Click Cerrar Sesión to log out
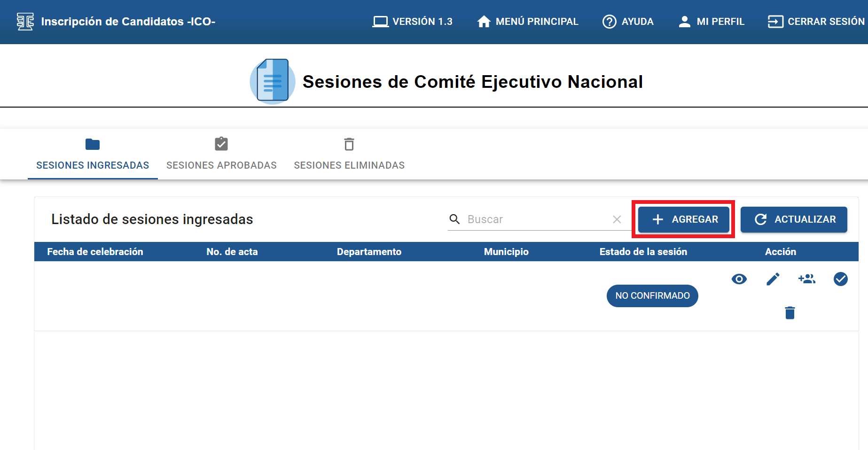The width and height of the screenshot is (868, 450). (816, 22)
